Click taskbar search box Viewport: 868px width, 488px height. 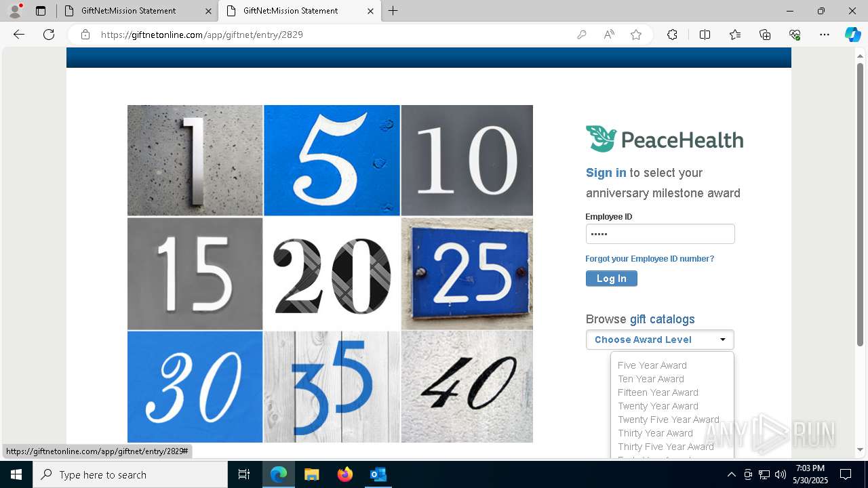[x=130, y=474]
